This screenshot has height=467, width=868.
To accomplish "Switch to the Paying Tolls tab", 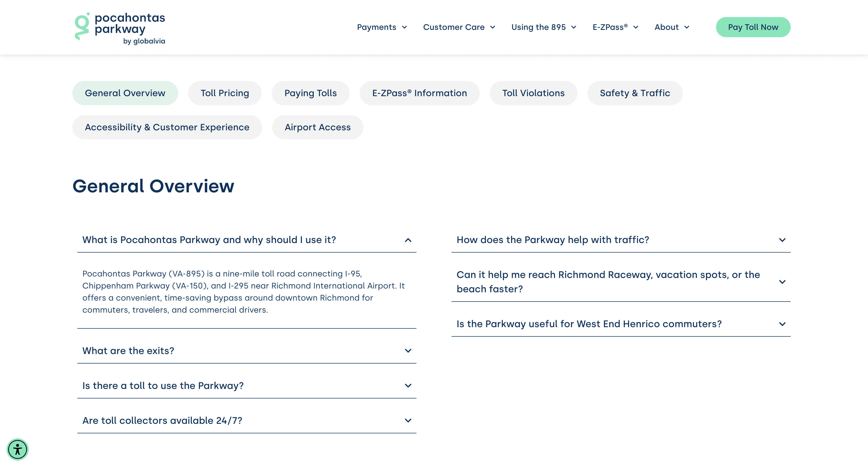I will tap(310, 93).
